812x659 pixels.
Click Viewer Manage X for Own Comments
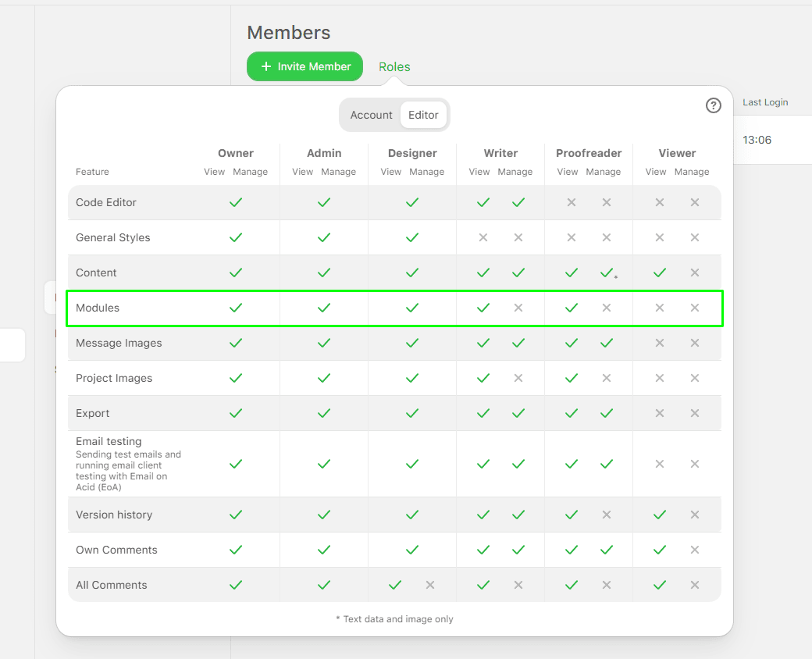click(x=695, y=550)
